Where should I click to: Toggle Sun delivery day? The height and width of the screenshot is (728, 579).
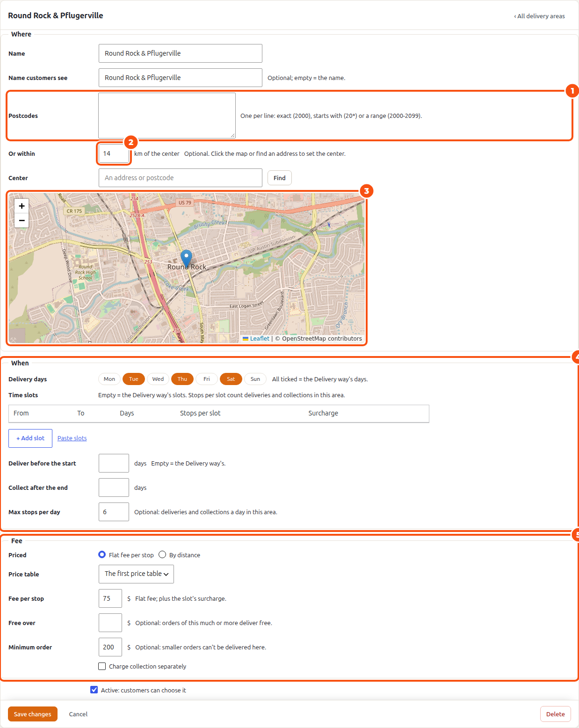255,379
